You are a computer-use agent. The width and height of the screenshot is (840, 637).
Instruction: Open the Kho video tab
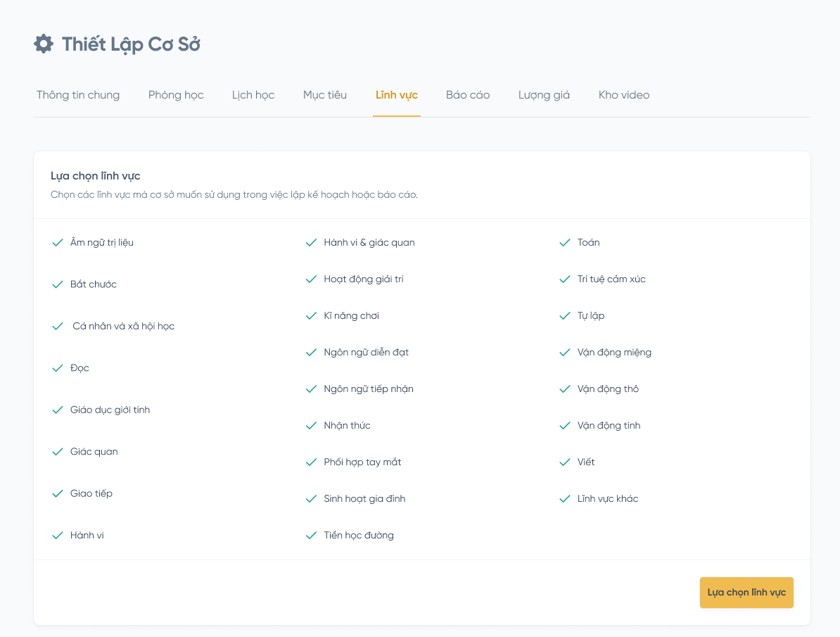tap(624, 95)
